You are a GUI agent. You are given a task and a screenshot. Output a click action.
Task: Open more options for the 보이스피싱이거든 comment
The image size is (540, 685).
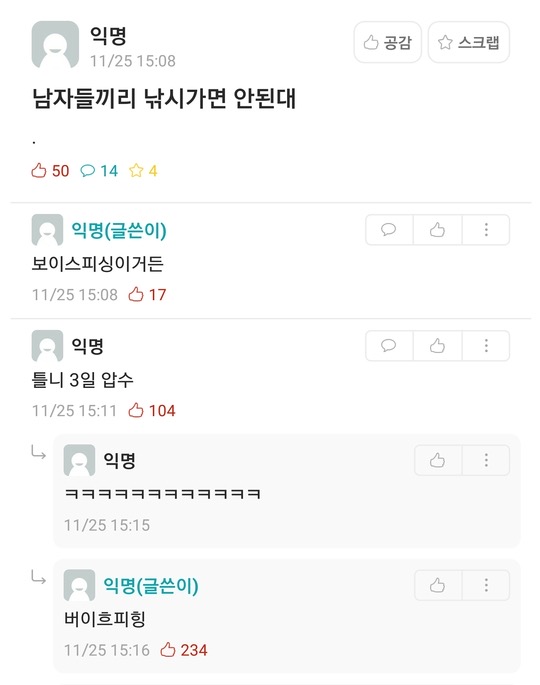coord(486,230)
